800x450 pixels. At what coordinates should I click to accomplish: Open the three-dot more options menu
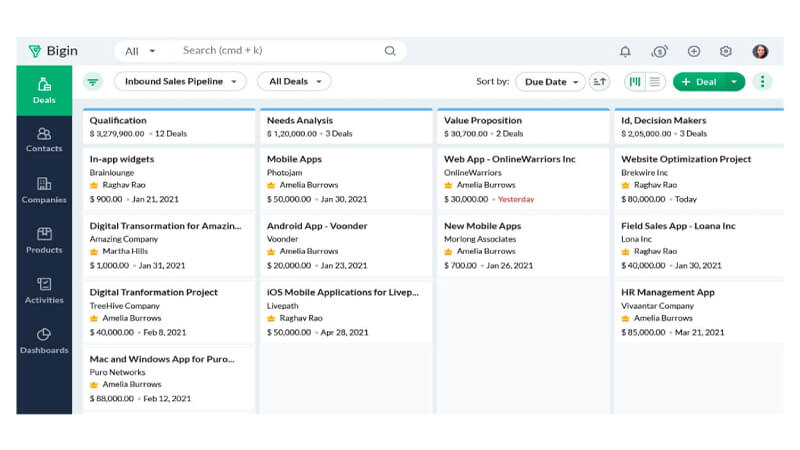pos(762,82)
